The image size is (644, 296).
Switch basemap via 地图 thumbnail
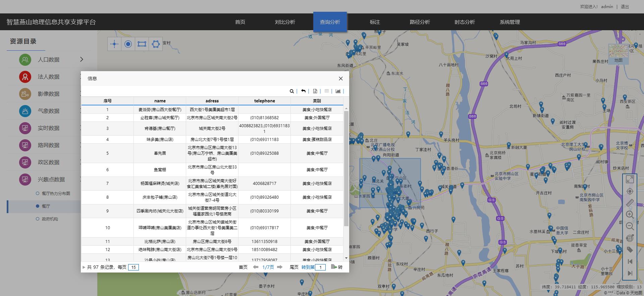(619, 54)
